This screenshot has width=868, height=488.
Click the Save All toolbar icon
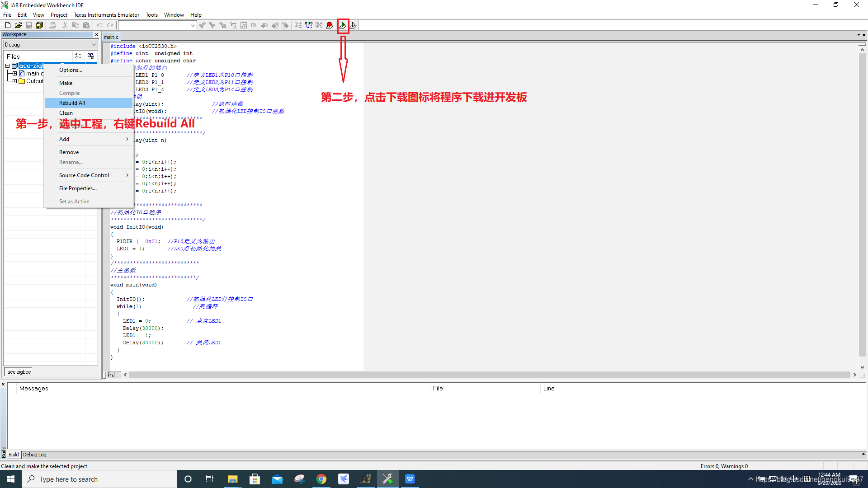pos(39,25)
